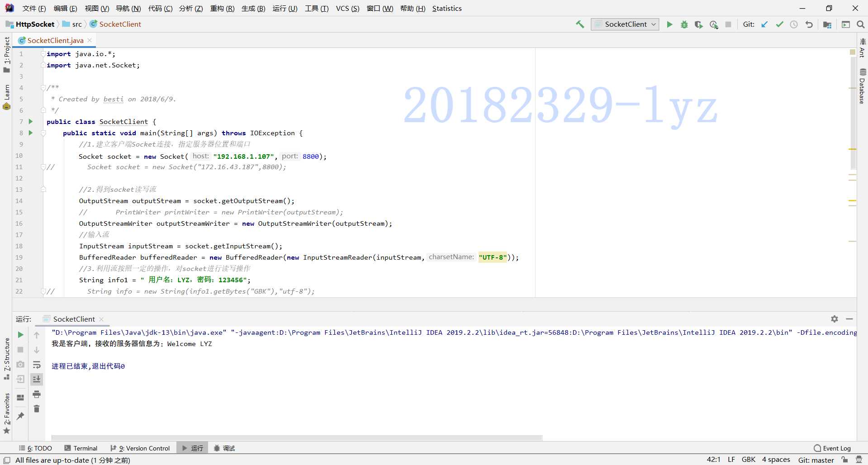Open Project Structure icon
This screenshot has width=868, height=465.
(x=827, y=24)
